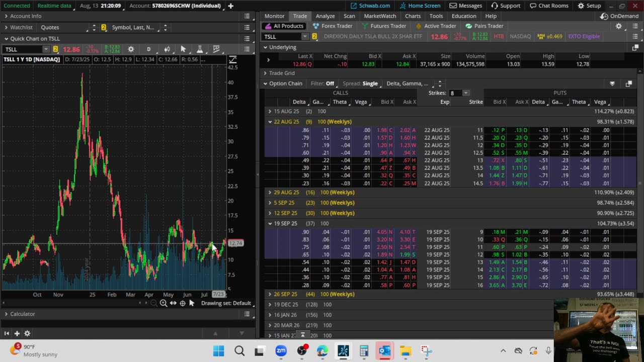The height and width of the screenshot is (362, 644).
Task: Open the symbol row actions menu icon
Action: click(635, 36)
